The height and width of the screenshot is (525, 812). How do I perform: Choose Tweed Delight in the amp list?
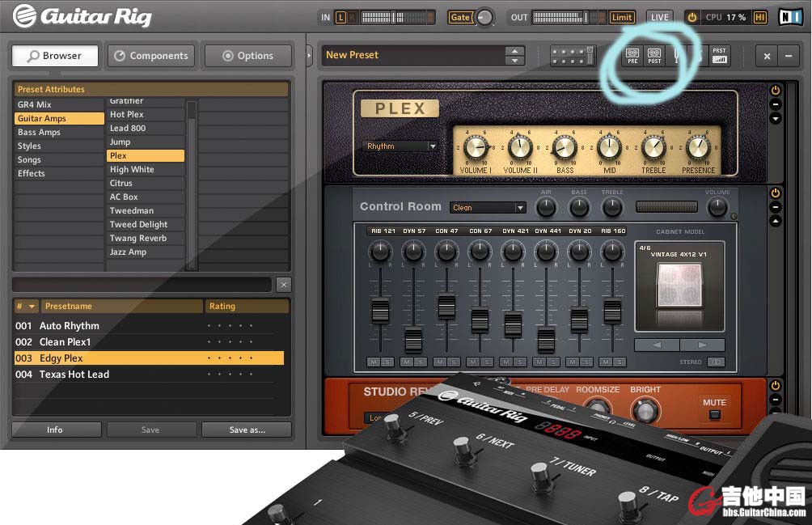[x=146, y=224]
